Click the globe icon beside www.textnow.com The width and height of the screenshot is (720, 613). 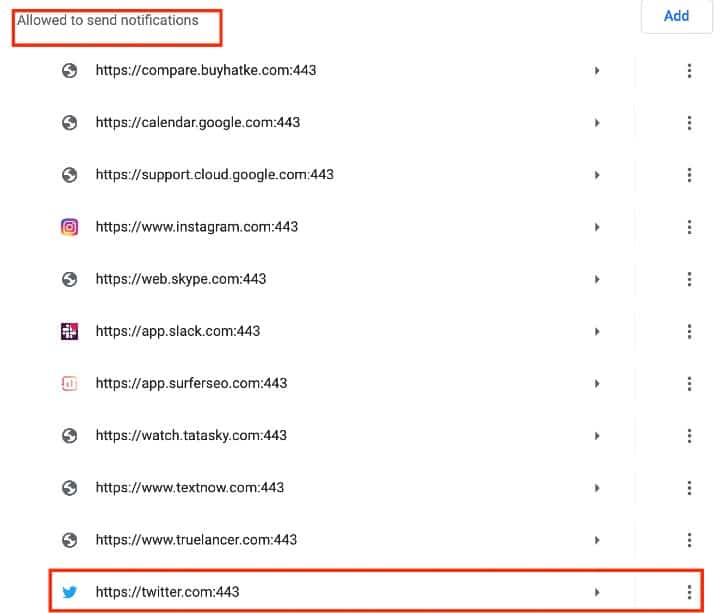(x=69, y=488)
